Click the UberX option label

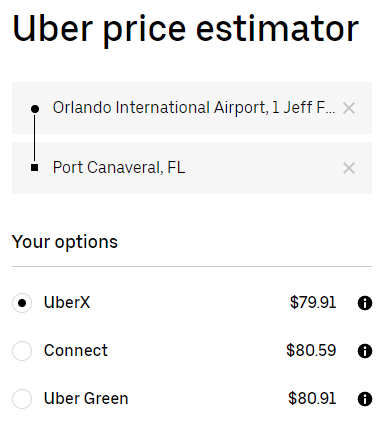pyautogui.click(x=67, y=303)
